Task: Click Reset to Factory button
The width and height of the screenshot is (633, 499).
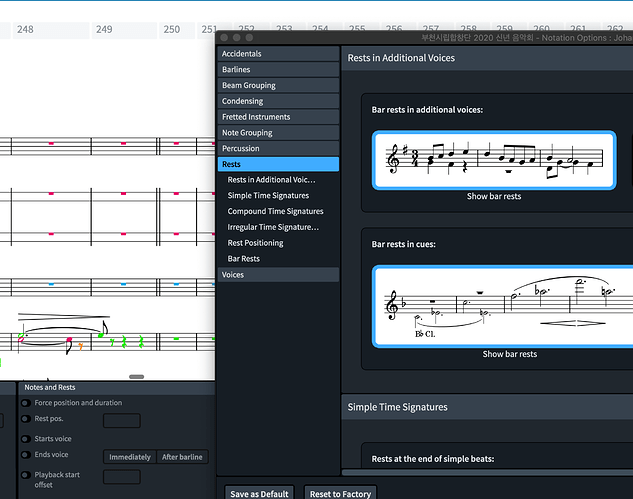Action: coord(340,493)
